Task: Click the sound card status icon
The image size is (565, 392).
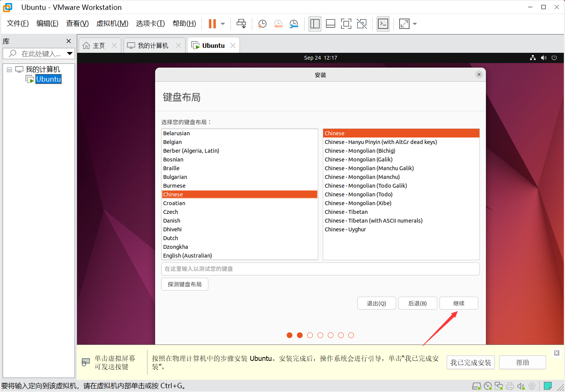Action: (521, 386)
